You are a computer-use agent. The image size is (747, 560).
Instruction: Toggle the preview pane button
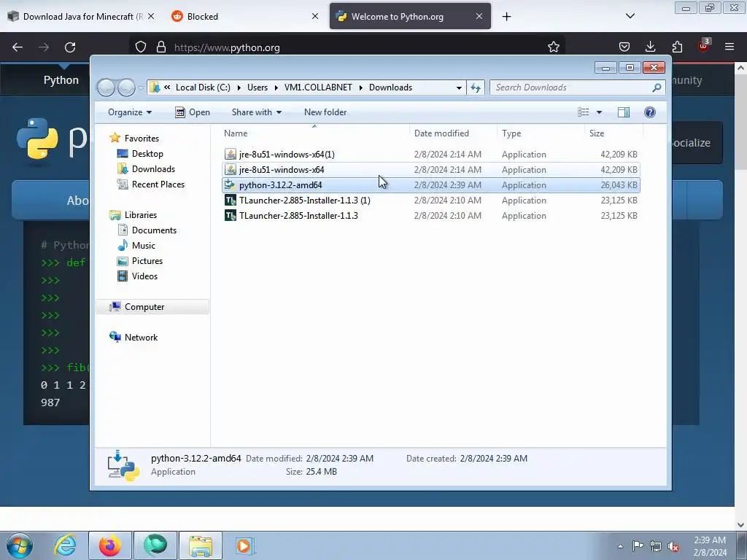click(624, 112)
